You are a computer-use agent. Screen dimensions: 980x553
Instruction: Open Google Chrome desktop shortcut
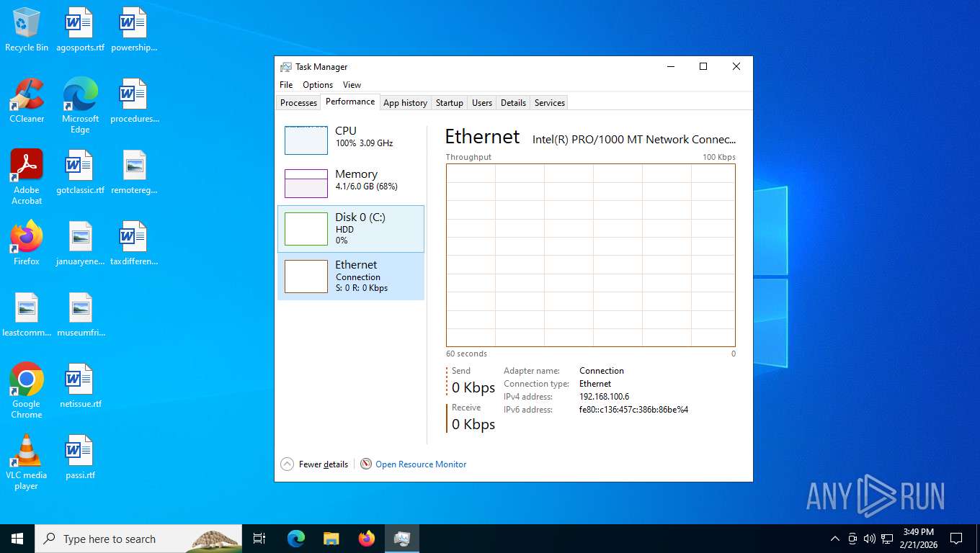[x=27, y=390]
